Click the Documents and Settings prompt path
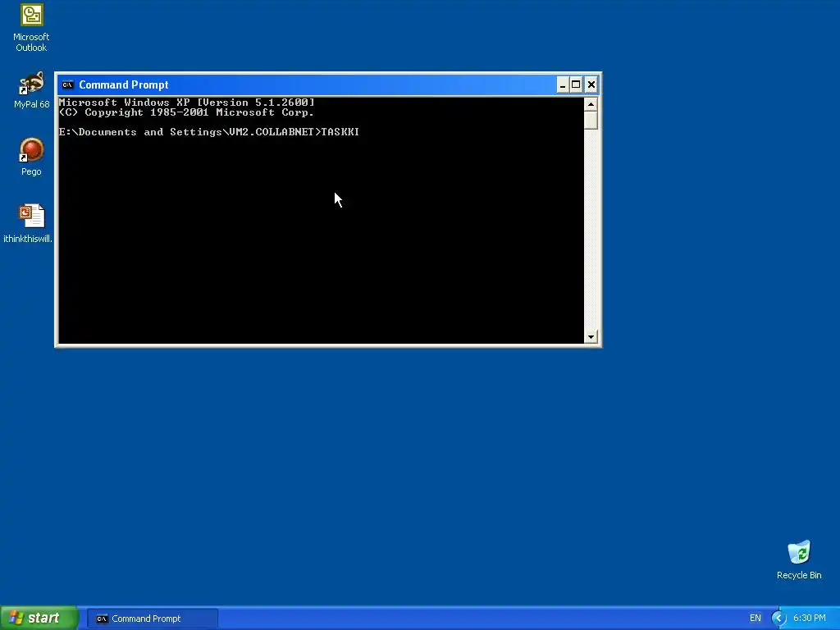This screenshot has height=630, width=840. pos(189,132)
